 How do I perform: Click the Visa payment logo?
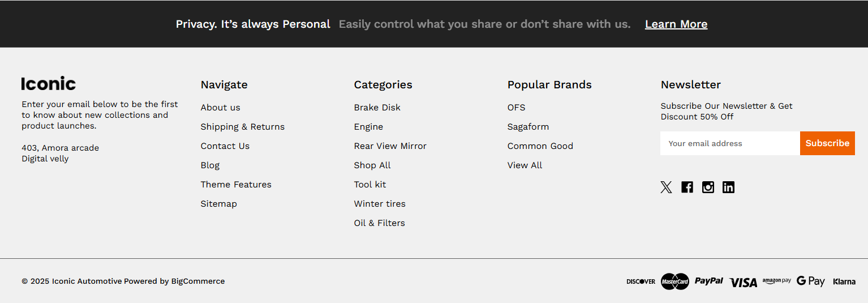[744, 282]
